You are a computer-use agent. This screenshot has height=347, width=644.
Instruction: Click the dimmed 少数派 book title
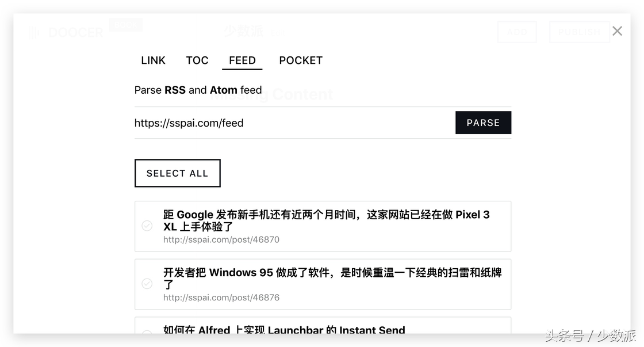pyautogui.click(x=243, y=31)
